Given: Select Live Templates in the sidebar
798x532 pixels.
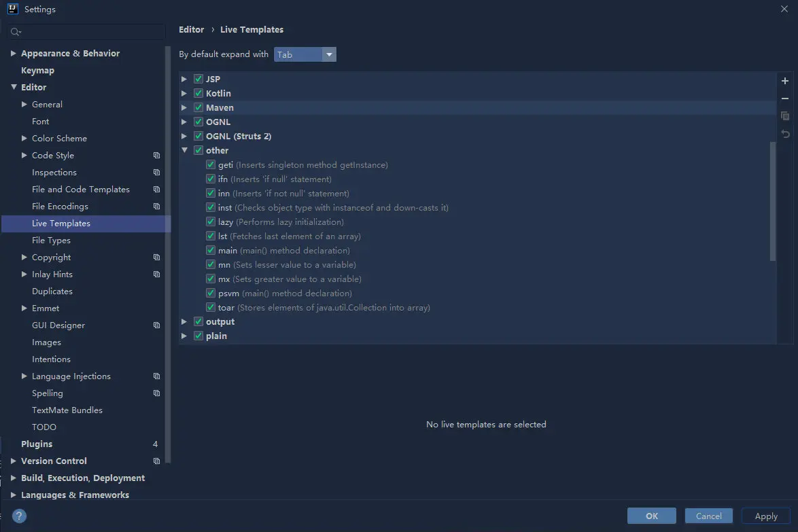Looking at the screenshot, I should [61, 223].
